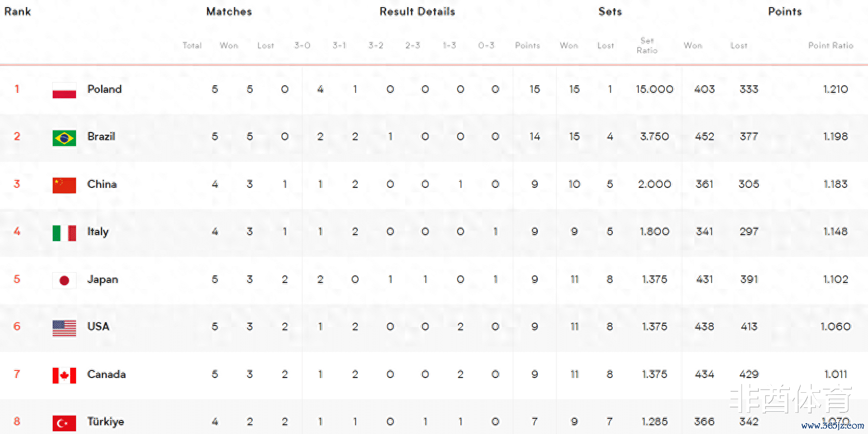
Task: Click the Italy flag icon
Action: pyautogui.click(x=64, y=233)
